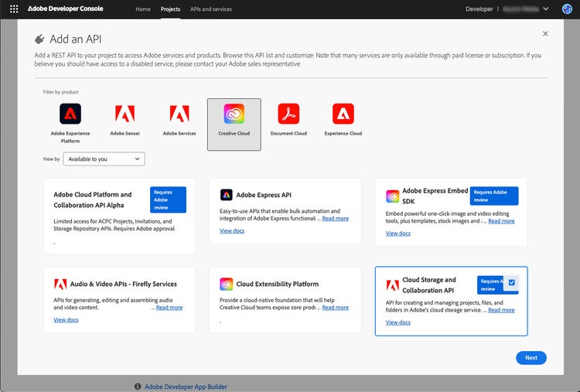Click the Adobe Developer Console logo text
The image size is (580, 392).
point(66,9)
